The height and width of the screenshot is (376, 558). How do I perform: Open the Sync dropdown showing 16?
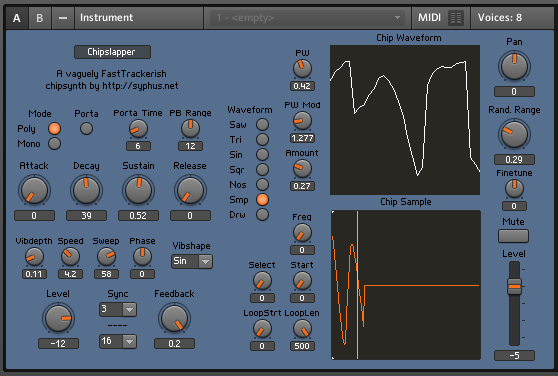point(118,341)
